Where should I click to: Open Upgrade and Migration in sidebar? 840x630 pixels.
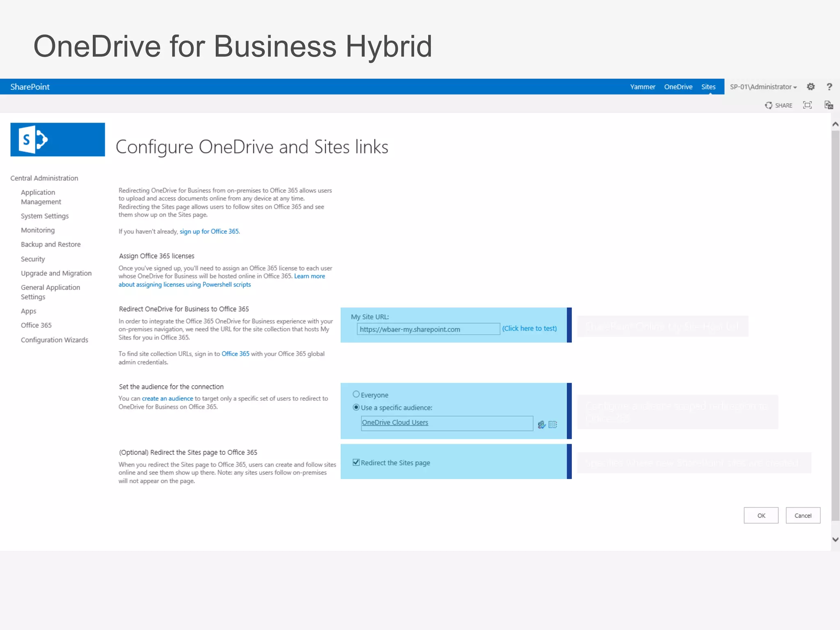pyautogui.click(x=56, y=273)
